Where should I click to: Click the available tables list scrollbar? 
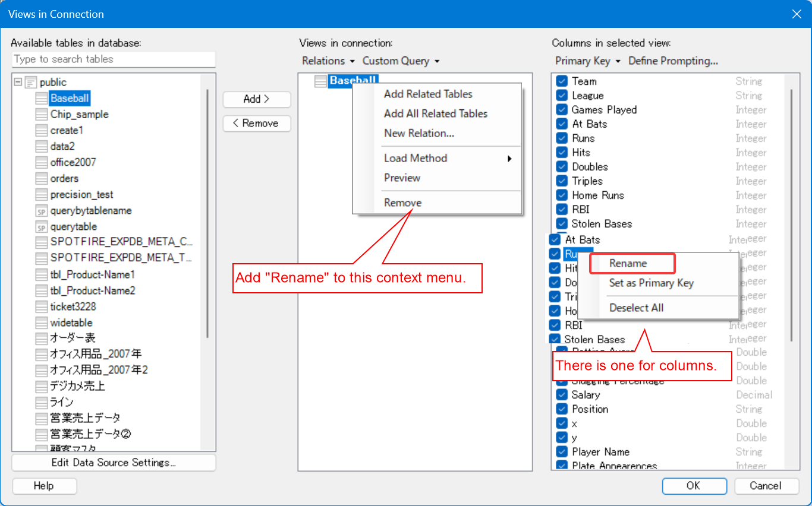(x=207, y=214)
